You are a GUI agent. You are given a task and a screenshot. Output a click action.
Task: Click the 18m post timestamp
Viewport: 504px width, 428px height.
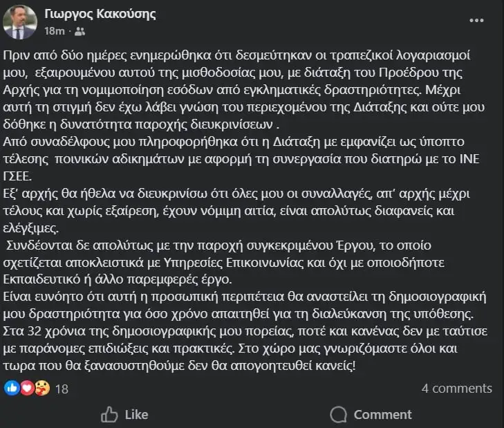[53, 31]
